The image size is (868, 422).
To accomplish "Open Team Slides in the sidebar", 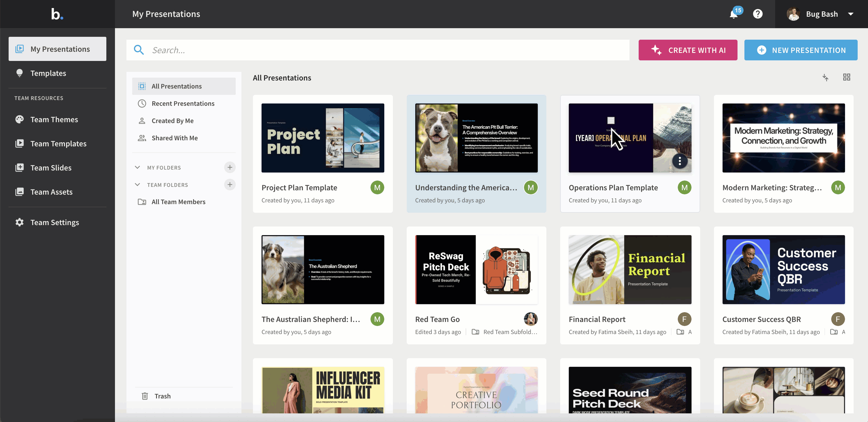I will click(57, 168).
